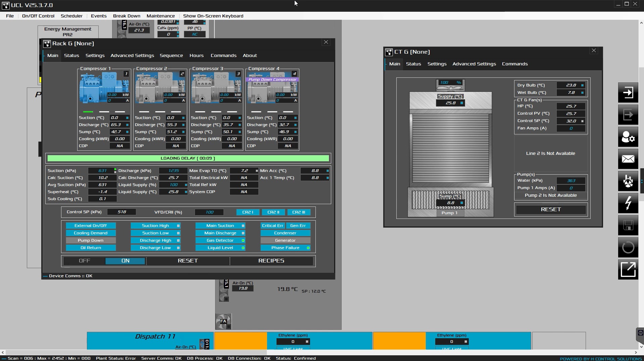Click Control SP (°C) value 32.0 in CT G
The image size is (644, 361).
click(x=571, y=121)
